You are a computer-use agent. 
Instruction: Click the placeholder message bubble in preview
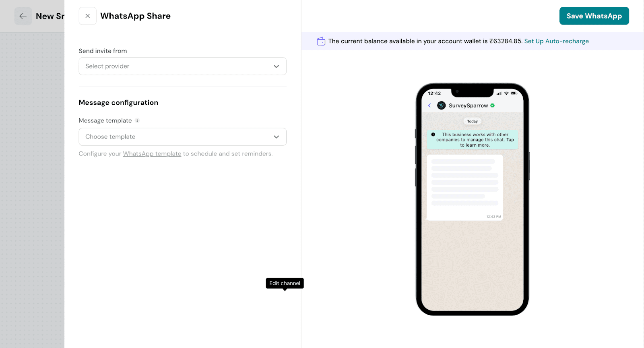click(464, 187)
